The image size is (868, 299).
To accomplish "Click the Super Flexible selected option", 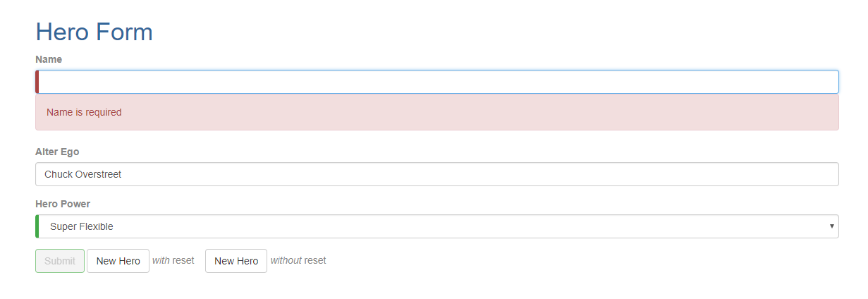I will [82, 226].
